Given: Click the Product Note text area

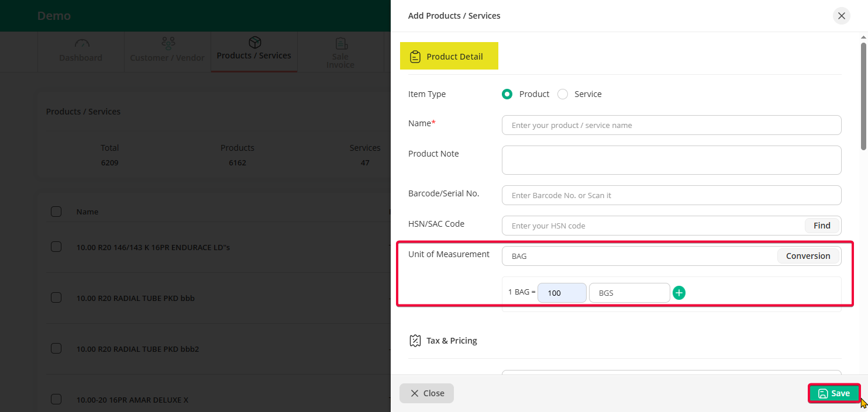Looking at the screenshot, I should [671, 160].
